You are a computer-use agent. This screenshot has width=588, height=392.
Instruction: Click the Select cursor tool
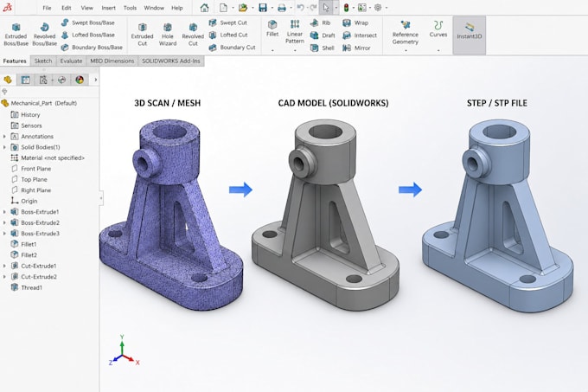pos(326,8)
